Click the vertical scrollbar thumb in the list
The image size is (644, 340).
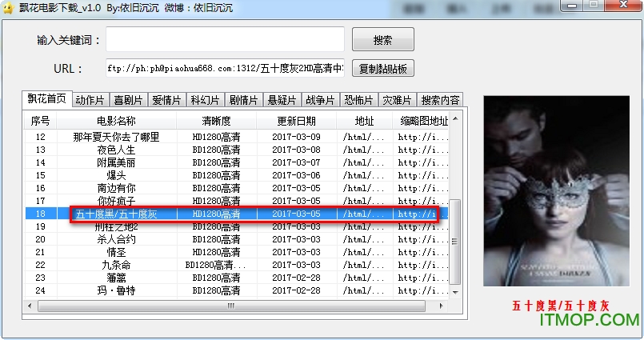(455, 242)
